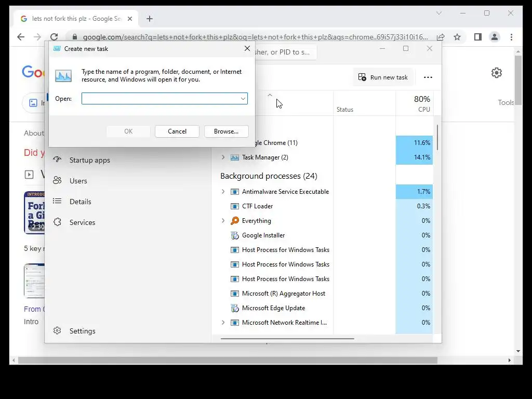Click Task Manager process list scrollbar
The width and height of the screenshot is (532, 399).
point(437,137)
